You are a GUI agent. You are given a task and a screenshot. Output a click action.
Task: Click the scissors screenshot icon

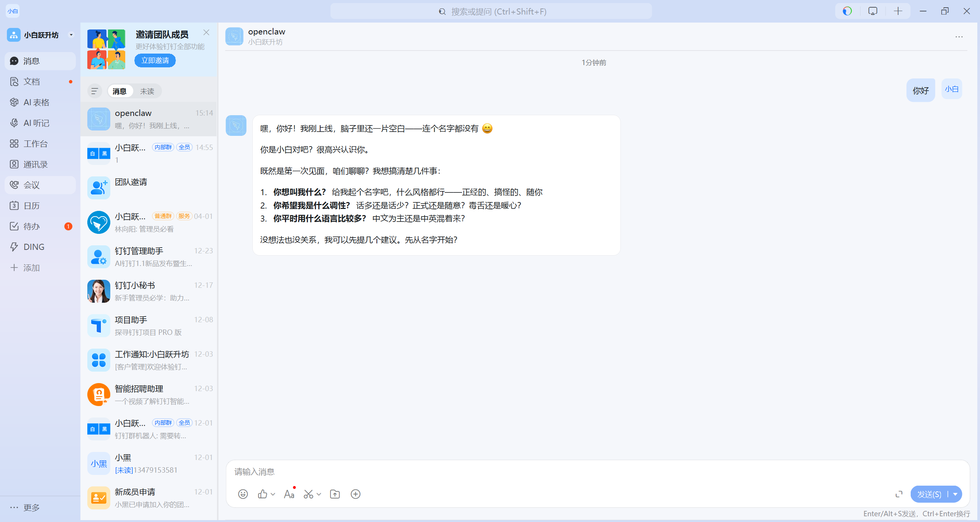[x=308, y=494]
